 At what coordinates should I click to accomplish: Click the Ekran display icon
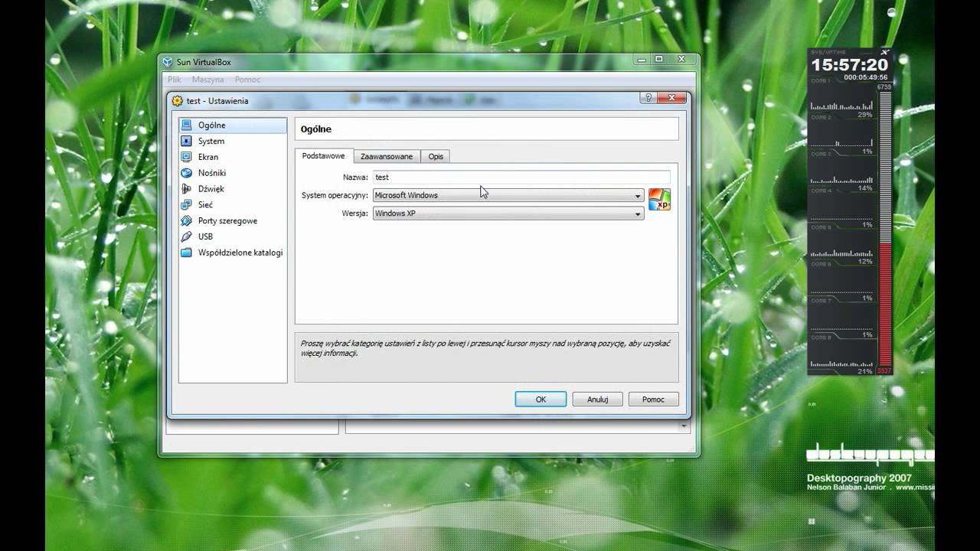[x=186, y=157]
